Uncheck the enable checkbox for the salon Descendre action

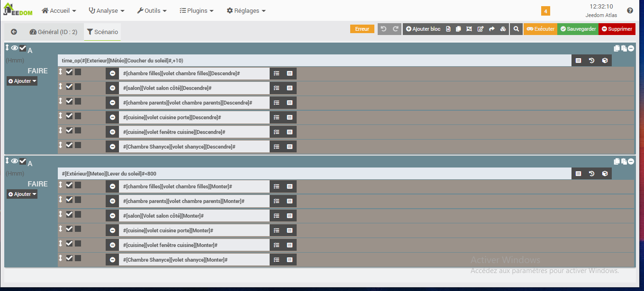[x=69, y=87]
